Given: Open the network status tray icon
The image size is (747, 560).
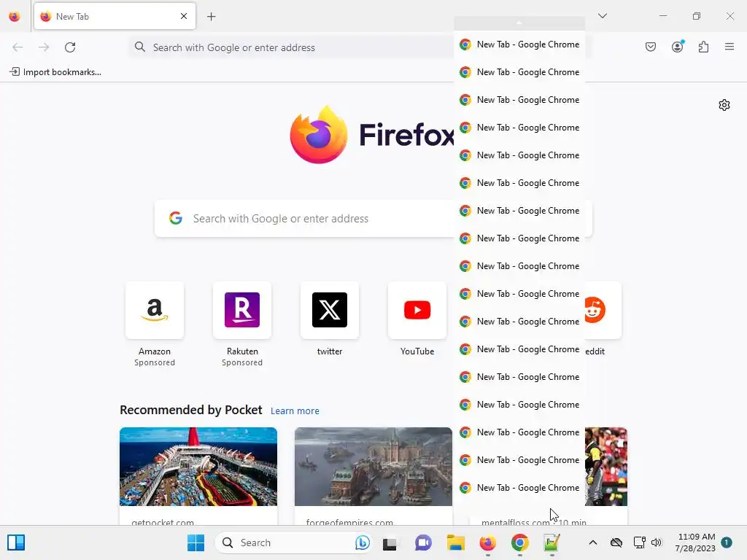Looking at the screenshot, I should click(x=639, y=542).
